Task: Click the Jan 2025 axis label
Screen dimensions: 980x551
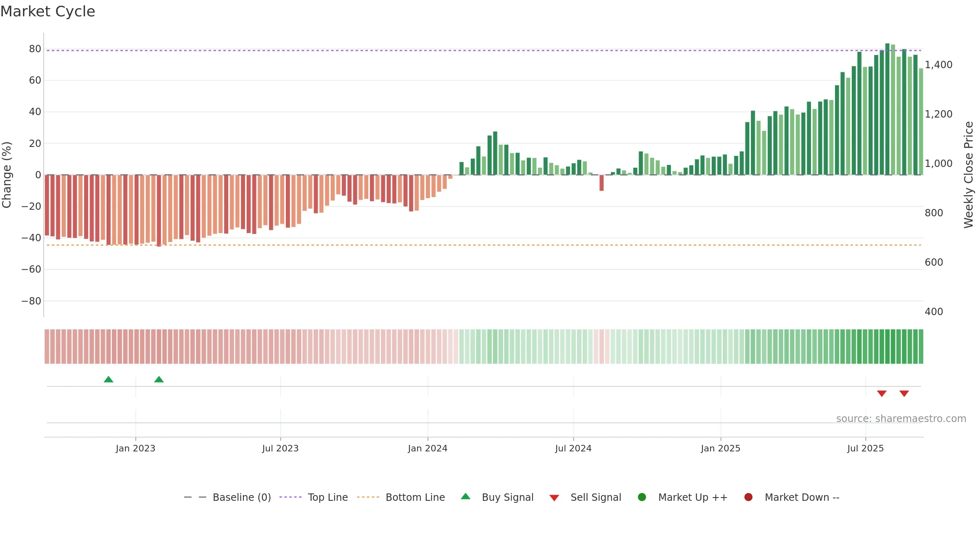Action: point(721,449)
